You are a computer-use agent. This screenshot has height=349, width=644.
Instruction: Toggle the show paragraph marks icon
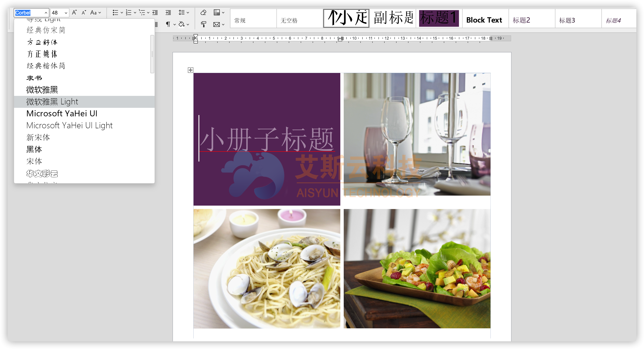point(168,24)
